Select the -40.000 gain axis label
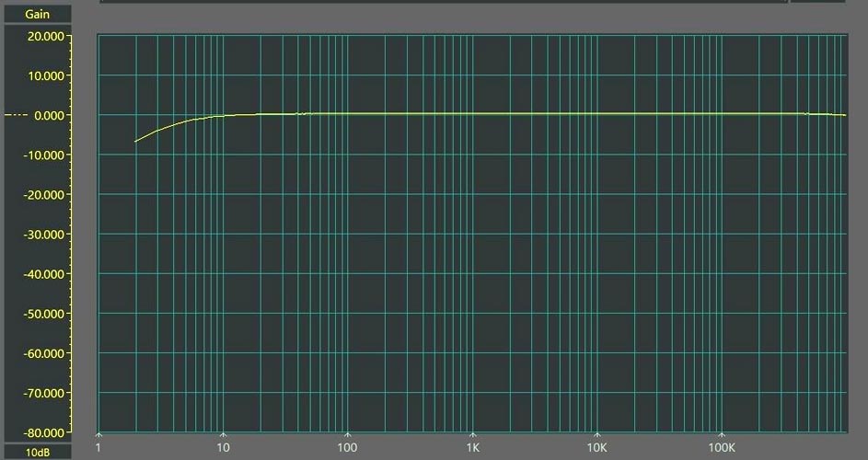 click(44, 274)
